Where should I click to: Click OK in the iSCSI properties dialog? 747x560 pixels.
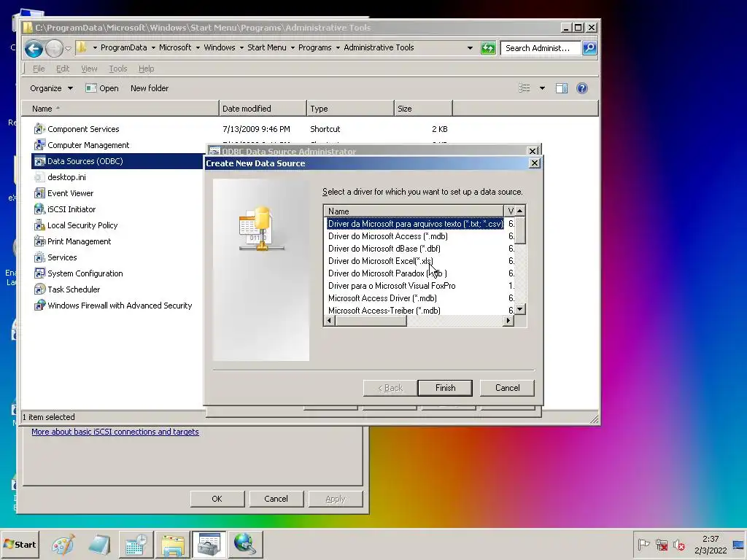pyautogui.click(x=217, y=499)
